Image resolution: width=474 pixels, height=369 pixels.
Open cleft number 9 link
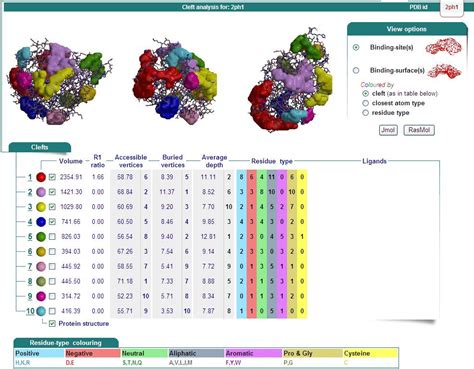[30, 296]
